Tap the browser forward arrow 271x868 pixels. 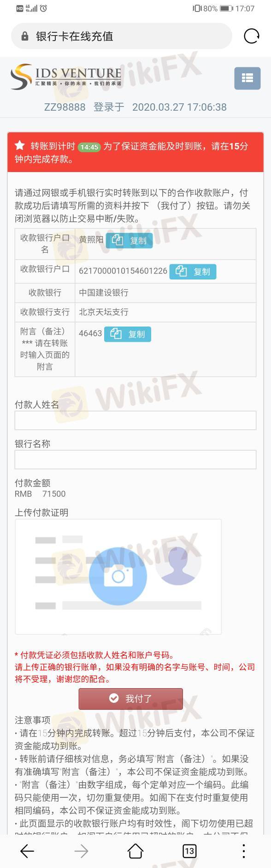tap(81, 851)
